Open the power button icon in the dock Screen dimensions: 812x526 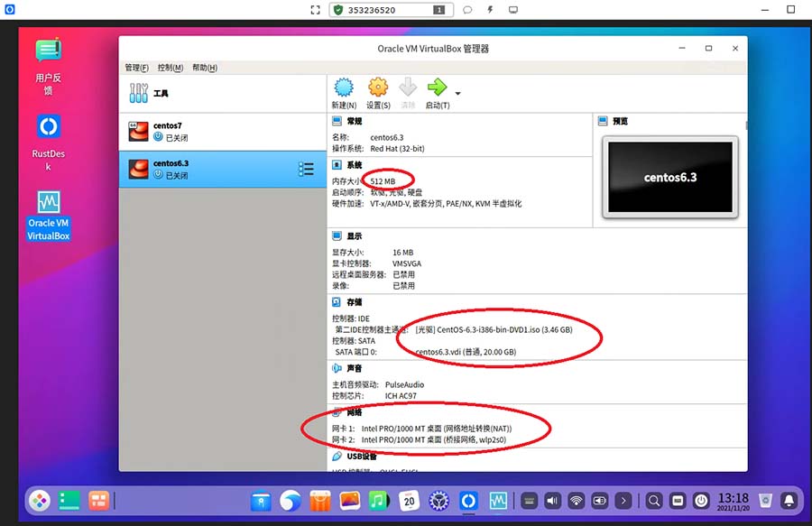coord(701,501)
